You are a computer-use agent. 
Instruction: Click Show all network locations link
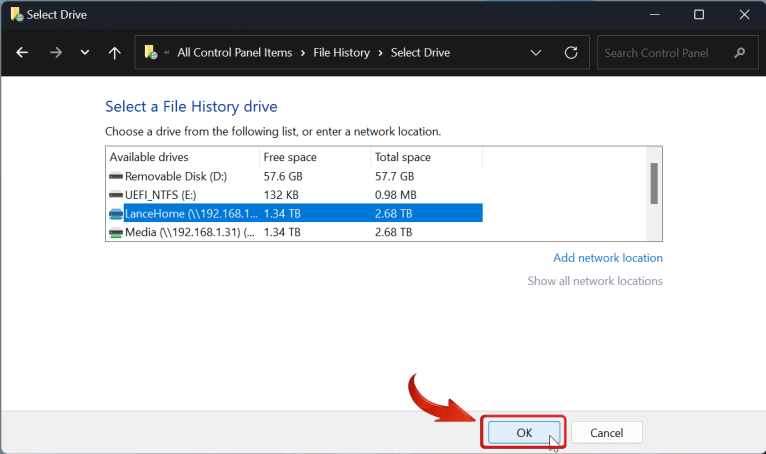[595, 281]
